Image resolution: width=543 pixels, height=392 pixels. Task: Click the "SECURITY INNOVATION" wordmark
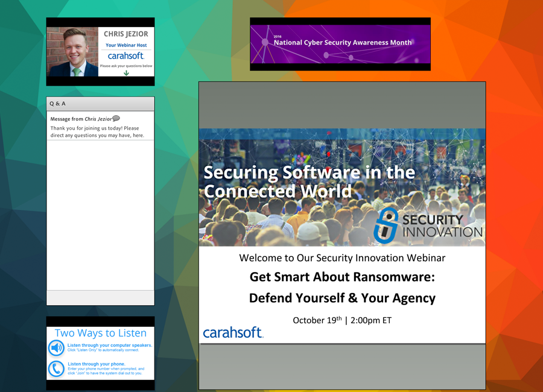[442, 226]
